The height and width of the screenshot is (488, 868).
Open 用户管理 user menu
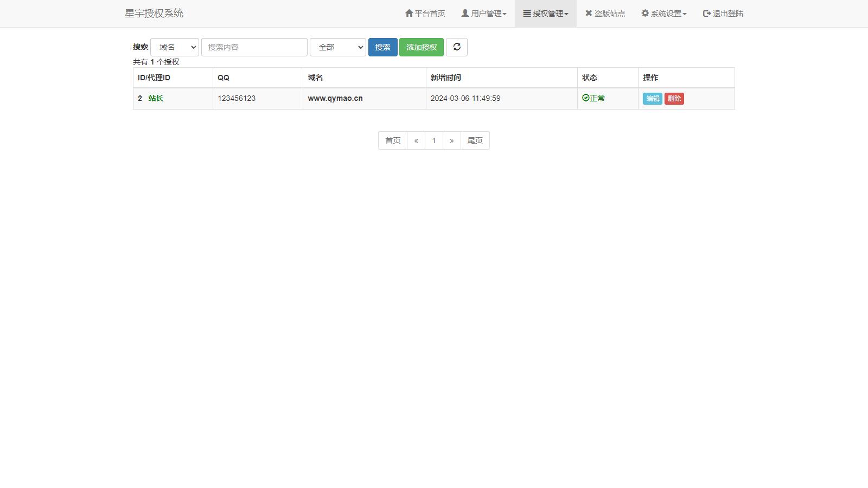(483, 14)
